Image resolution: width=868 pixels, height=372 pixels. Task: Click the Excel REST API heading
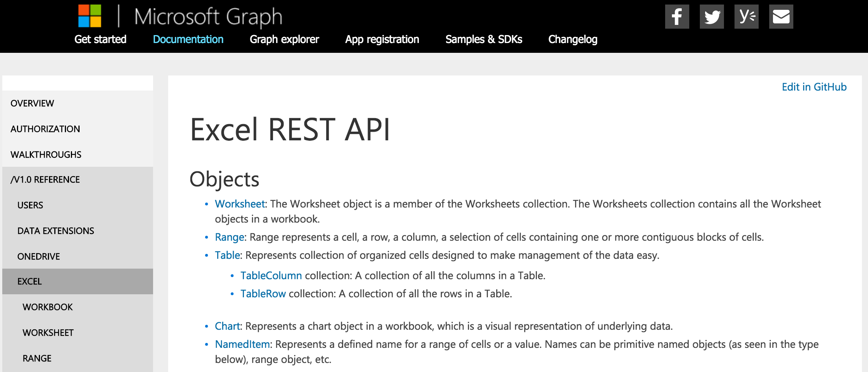290,130
